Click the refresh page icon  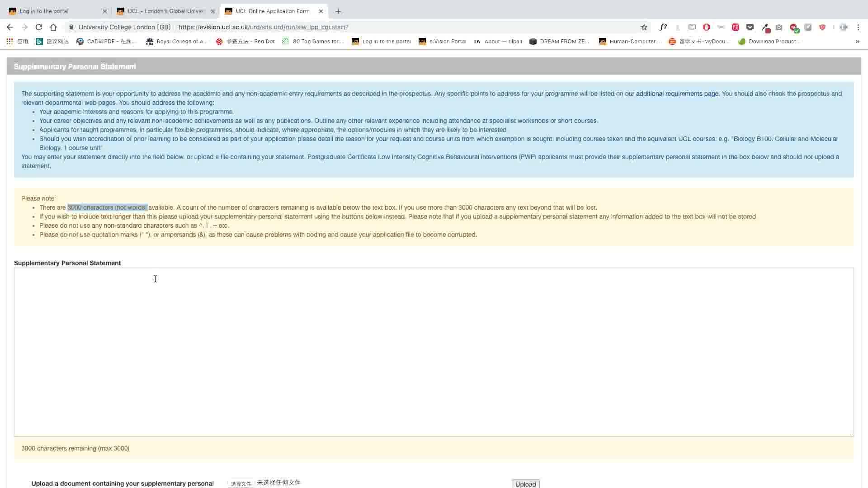click(x=39, y=27)
